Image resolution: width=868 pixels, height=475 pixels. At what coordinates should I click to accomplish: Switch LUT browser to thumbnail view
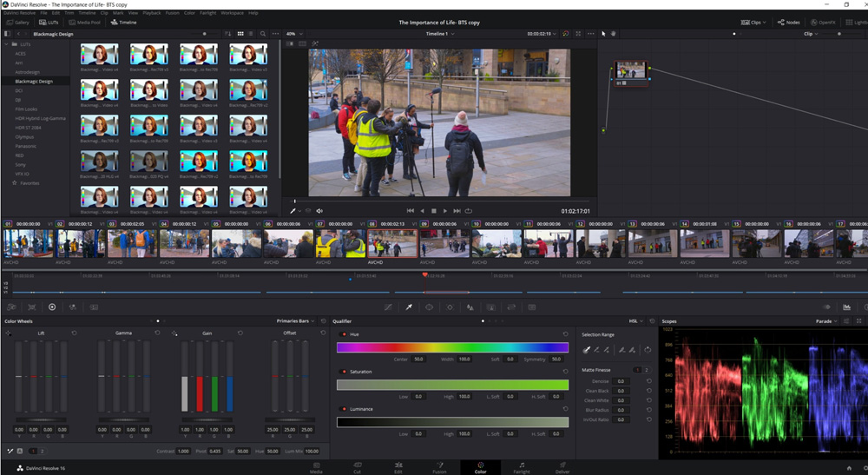point(240,34)
